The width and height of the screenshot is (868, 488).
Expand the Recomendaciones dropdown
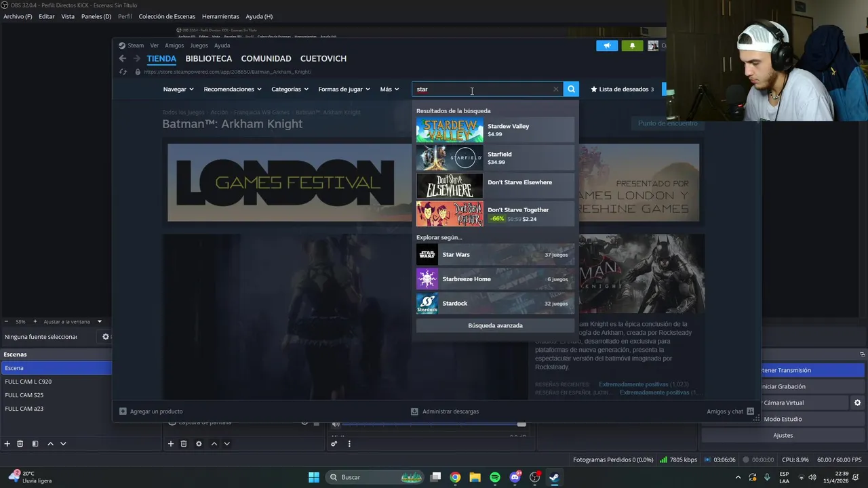[x=233, y=89]
